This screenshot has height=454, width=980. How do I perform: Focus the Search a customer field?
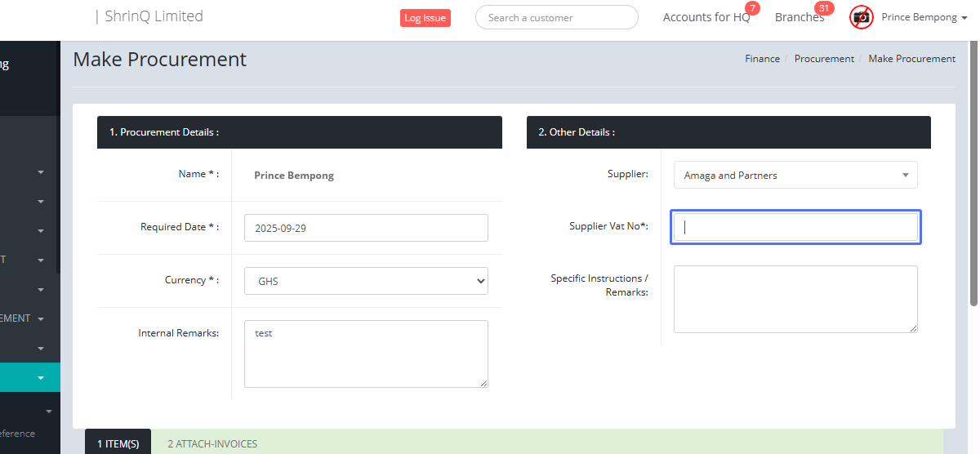[x=556, y=17]
